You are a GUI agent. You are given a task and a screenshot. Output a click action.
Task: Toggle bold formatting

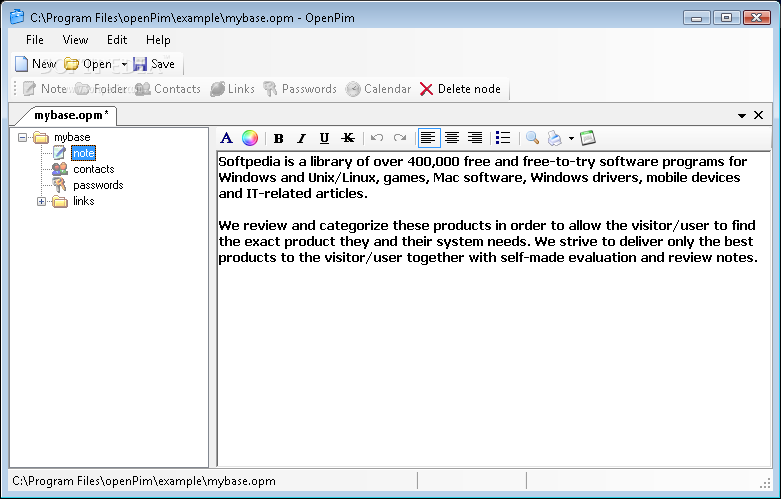[x=278, y=138]
